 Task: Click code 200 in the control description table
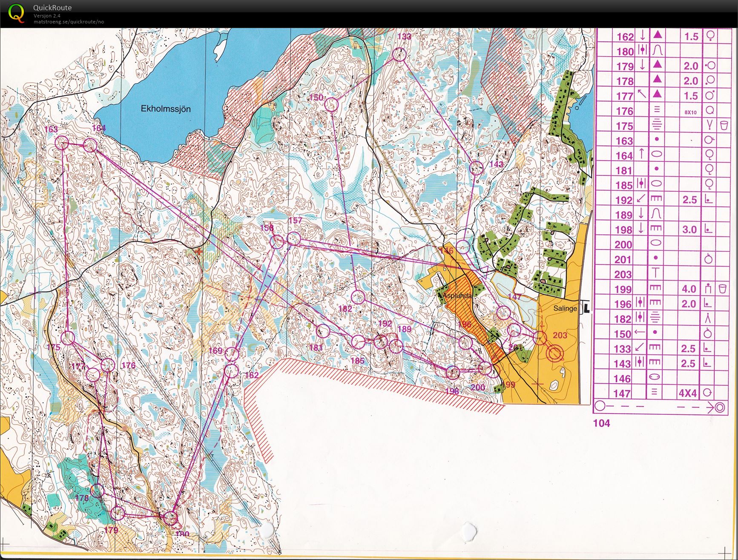click(623, 245)
